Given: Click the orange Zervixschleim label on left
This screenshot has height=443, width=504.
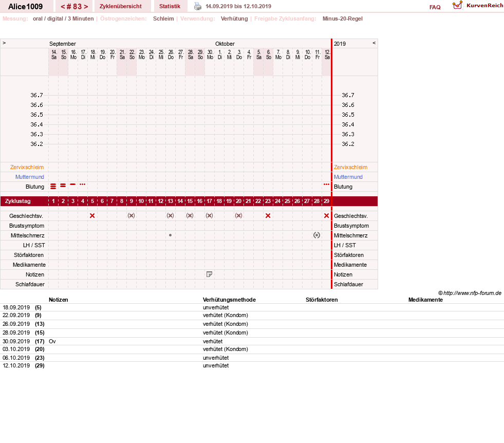Looking at the screenshot, I should (x=27, y=167).
